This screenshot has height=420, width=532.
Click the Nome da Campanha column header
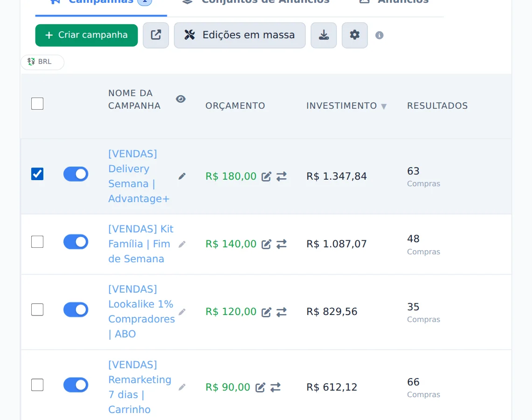[134, 99]
